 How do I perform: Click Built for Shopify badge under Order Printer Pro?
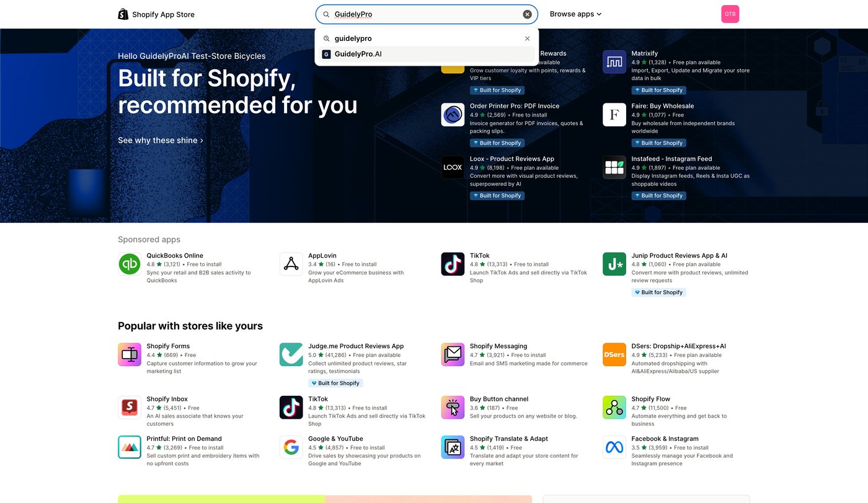[x=497, y=143]
